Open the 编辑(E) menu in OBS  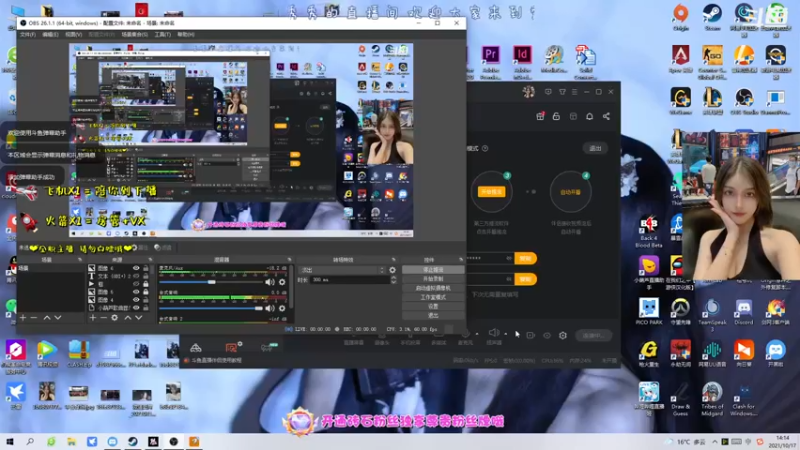[x=50, y=34]
